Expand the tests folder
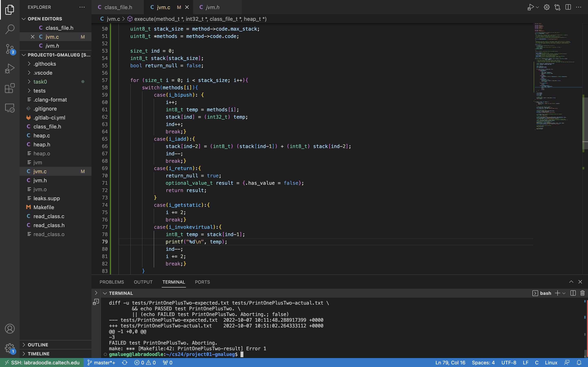This screenshot has width=588, height=367. click(x=39, y=91)
